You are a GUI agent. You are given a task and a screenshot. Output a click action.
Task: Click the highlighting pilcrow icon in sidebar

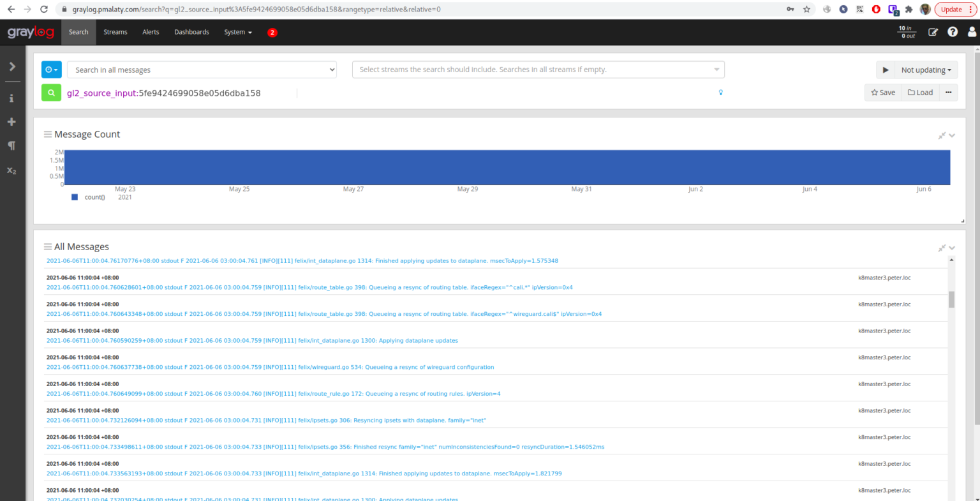[11, 146]
